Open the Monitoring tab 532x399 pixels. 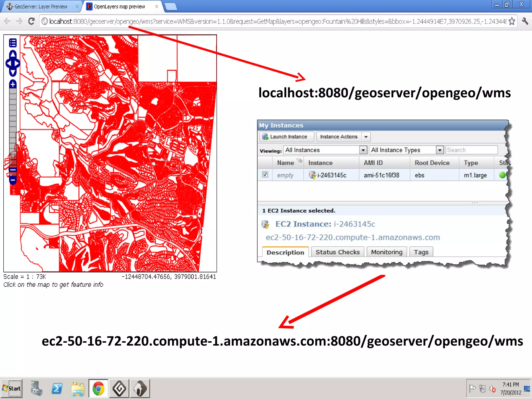[x=387, y=252]
